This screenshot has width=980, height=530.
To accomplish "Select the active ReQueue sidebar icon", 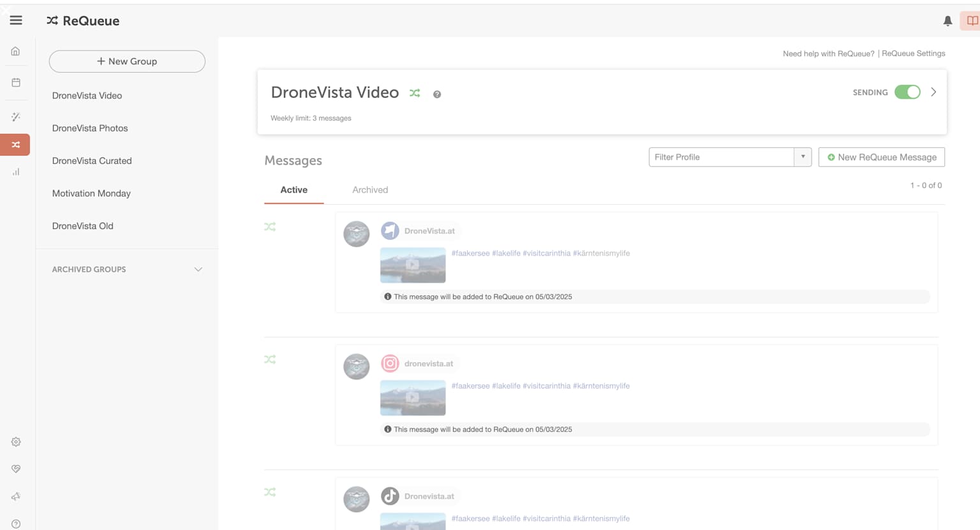I will [15, 145].
